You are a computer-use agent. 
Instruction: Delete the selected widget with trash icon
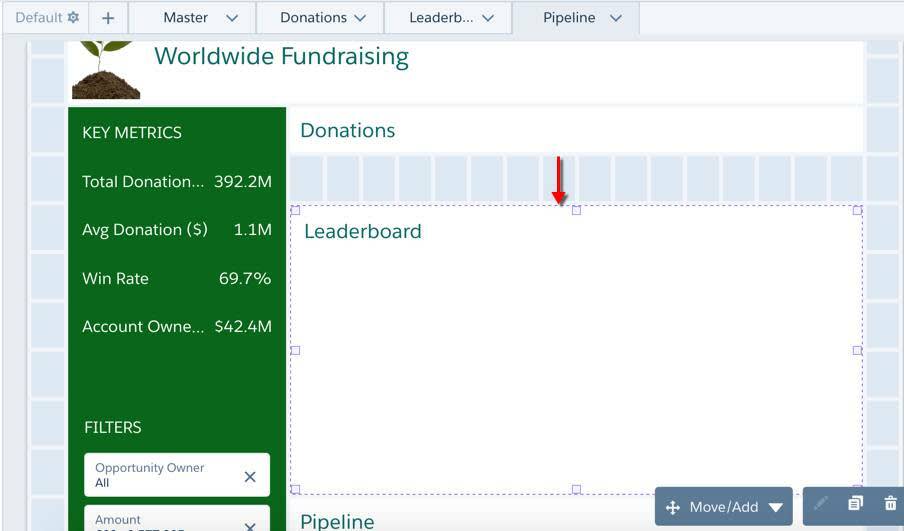click(891, 503)
